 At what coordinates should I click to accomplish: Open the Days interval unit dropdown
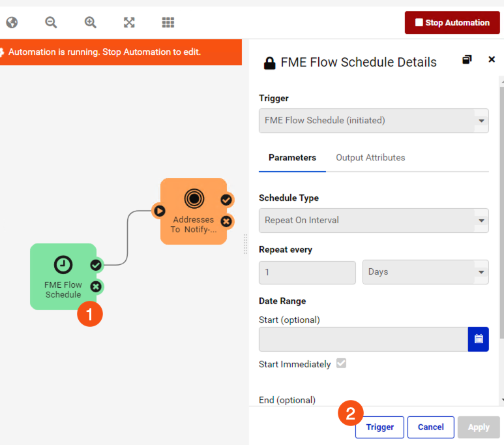pos(426,272)
